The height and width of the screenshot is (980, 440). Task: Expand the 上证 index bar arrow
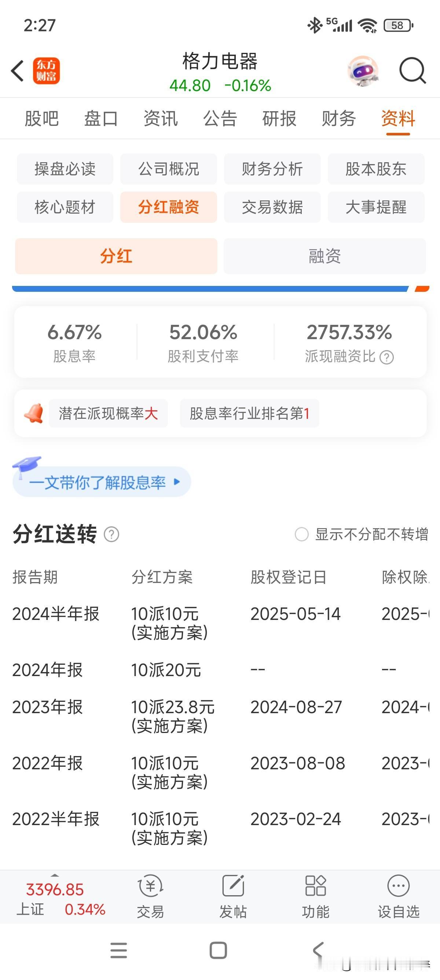(55, 875)
